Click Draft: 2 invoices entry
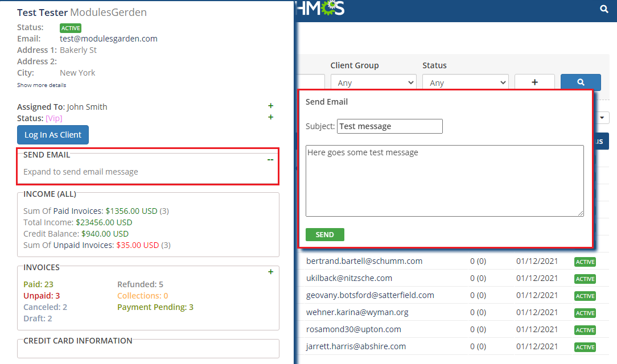This screenshot has height=364, width=617. click(38, 318)
